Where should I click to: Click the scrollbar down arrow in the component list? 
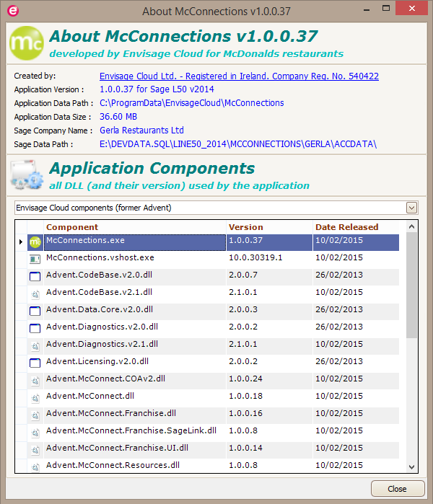(411, 467)
